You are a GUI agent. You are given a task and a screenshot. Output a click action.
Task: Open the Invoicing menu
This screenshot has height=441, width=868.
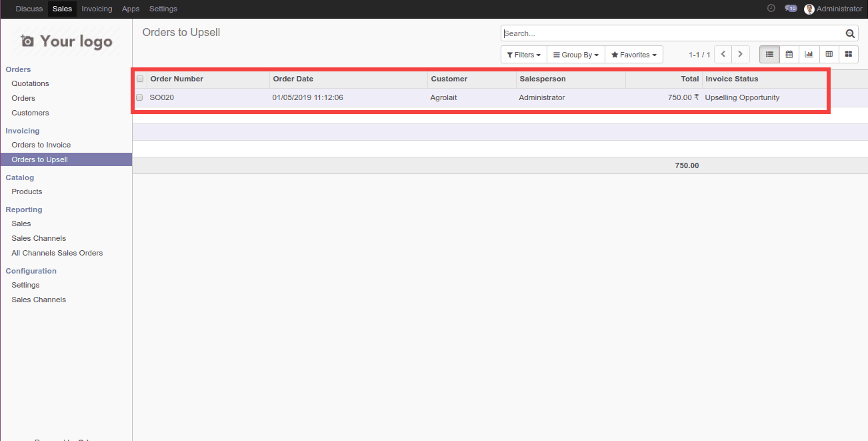97,9
